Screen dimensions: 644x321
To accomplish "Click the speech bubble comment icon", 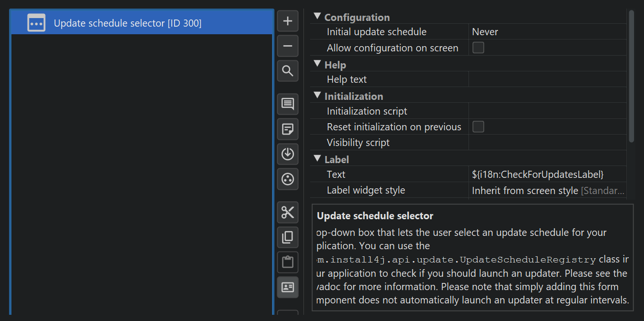I will point(288,104).
